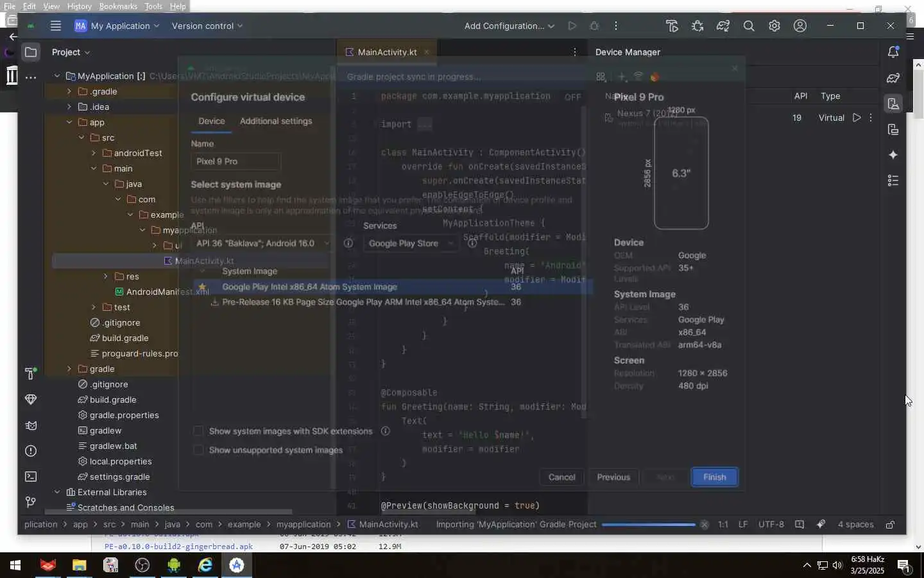Viewport: 924px width, 578px height.
Task: Click PE-a0.10.0-build2-gingerbread.apk link
Action: coord(178,547)
